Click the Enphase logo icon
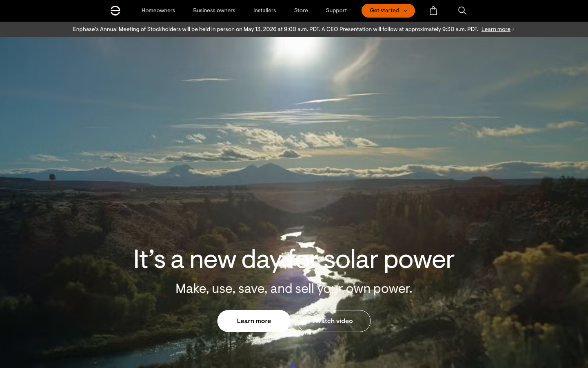 [x=115, y=11]
